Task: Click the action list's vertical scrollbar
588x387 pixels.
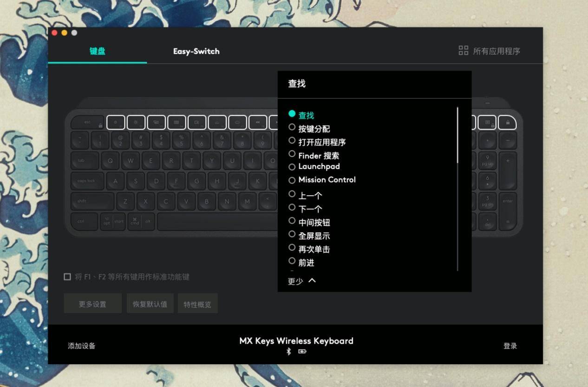Action: coord(457,135)
